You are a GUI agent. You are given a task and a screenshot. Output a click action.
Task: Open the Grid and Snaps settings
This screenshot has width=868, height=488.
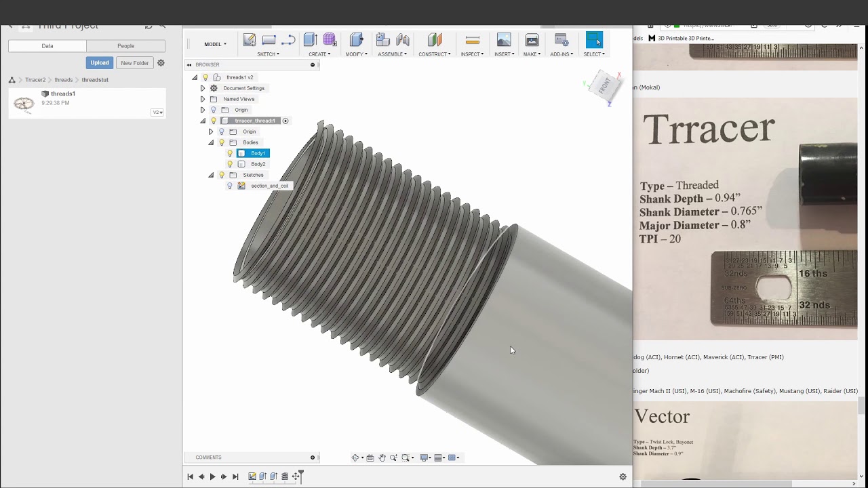pos(438,457)
